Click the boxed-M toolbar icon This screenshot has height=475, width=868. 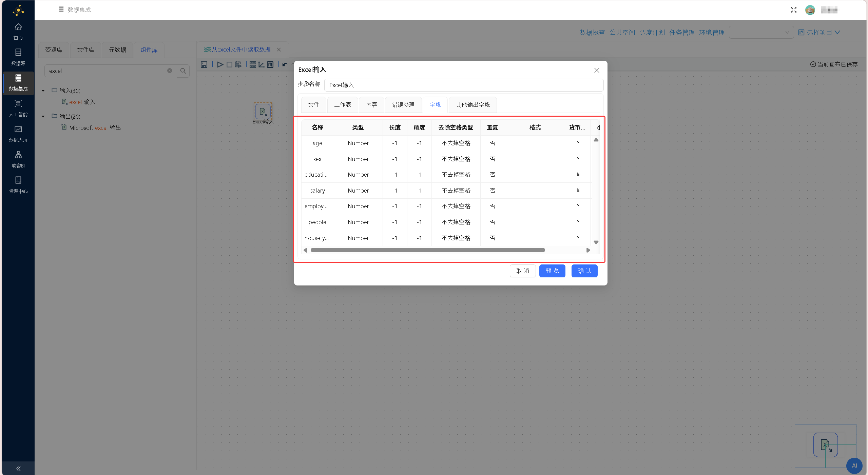(x=270, y=64)
